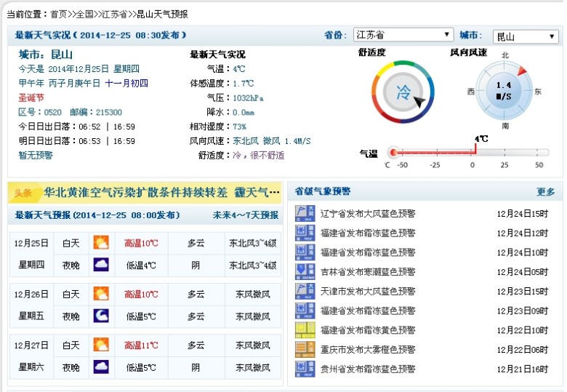Open the 未来4~7天预报 forecast link
567x392 pixels.
point(245,215)
